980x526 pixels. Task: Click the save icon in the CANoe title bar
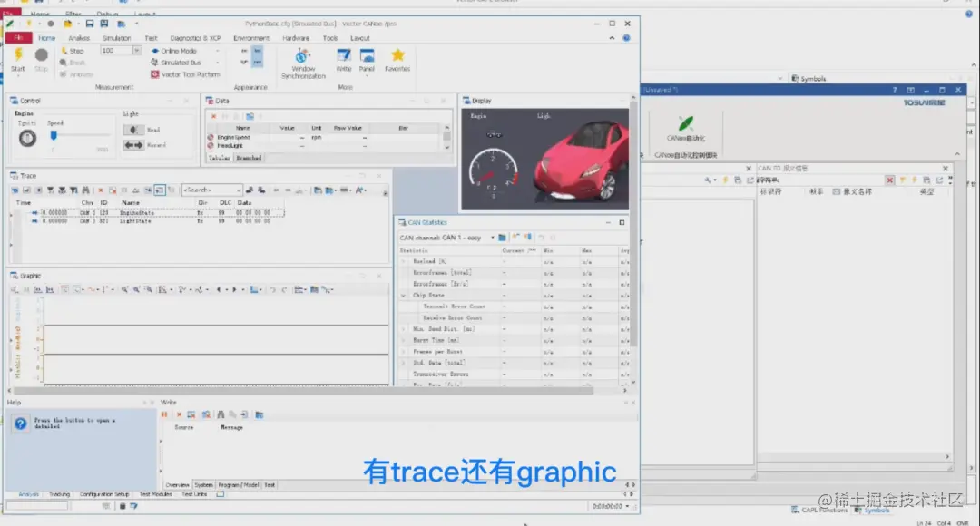pos(89,24)
